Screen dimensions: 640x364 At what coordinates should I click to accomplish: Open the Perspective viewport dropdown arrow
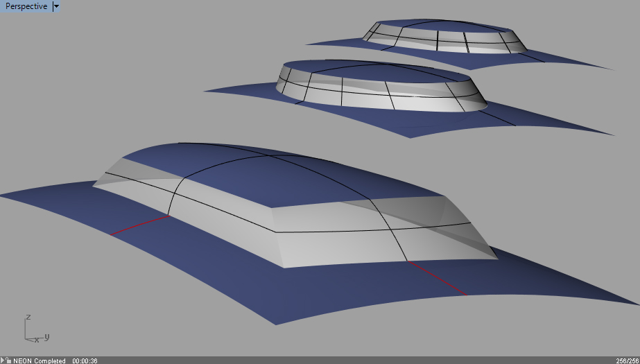(56, 6)
